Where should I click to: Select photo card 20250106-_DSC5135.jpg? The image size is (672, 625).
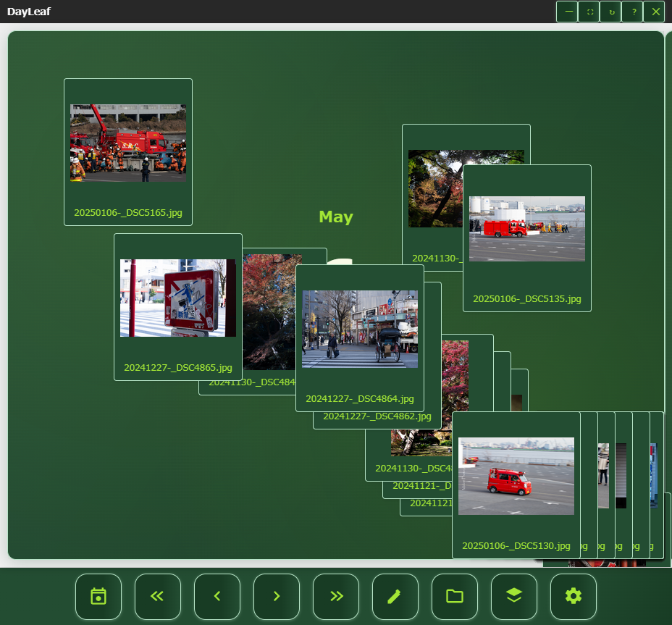point(526,238)
